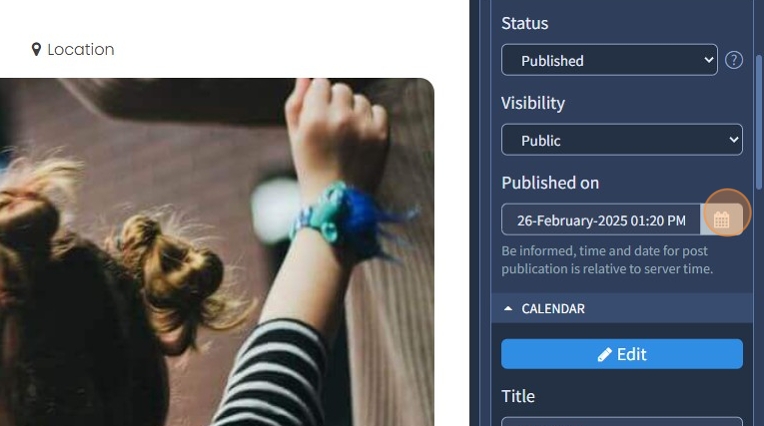Image resolution: width=764 pixels, height=426 pixels.
Task: Focus the Title input field at the bottom
Action: [x=622, y=421]
